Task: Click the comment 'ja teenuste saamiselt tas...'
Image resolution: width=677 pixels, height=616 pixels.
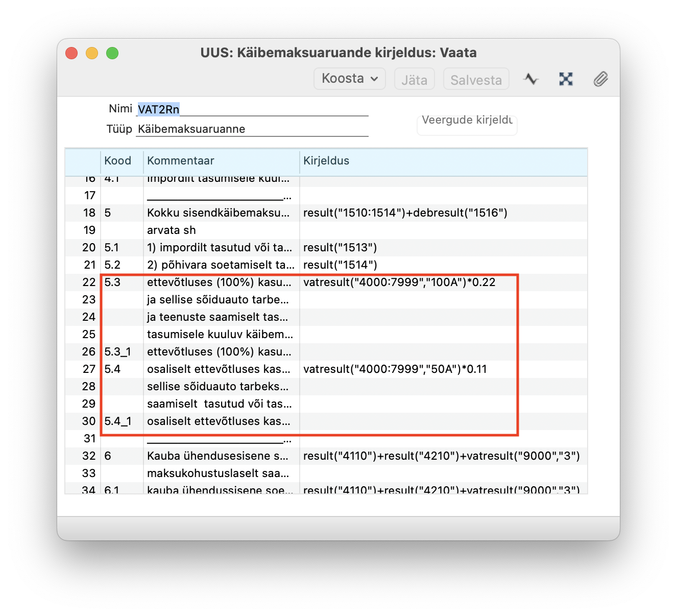Action: 217,317
